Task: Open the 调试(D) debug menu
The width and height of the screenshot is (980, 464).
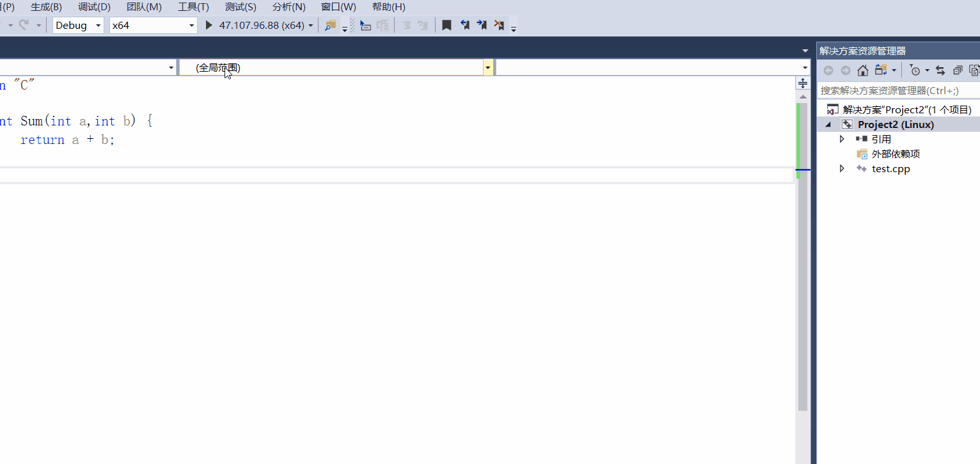Action: pyautogui.click(x=94, y=7)
